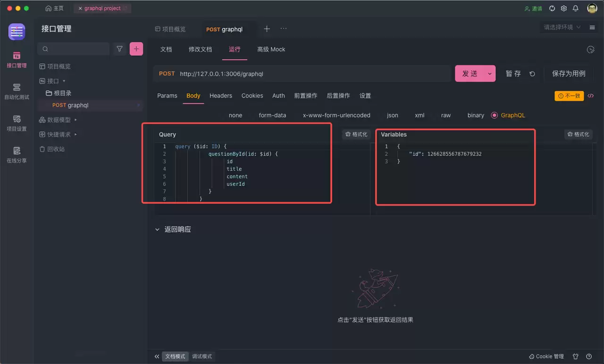Select the binary body type

click(476, 115)
